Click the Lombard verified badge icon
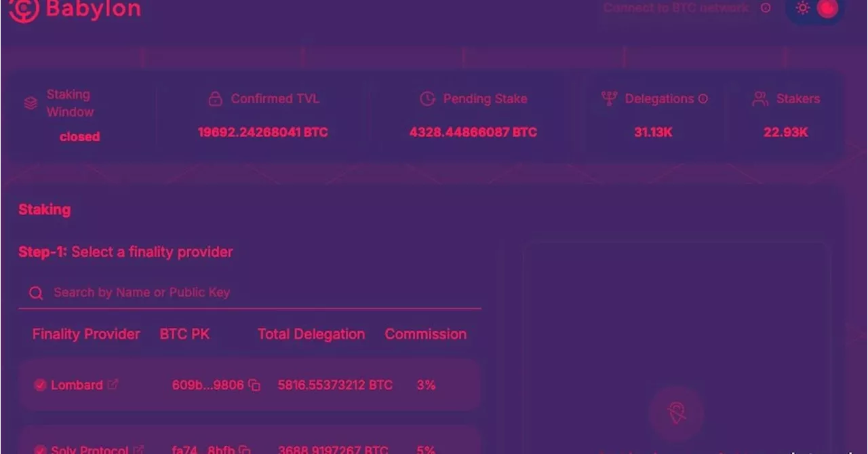Viewport: 868px width, 454px height. (40, 385)
